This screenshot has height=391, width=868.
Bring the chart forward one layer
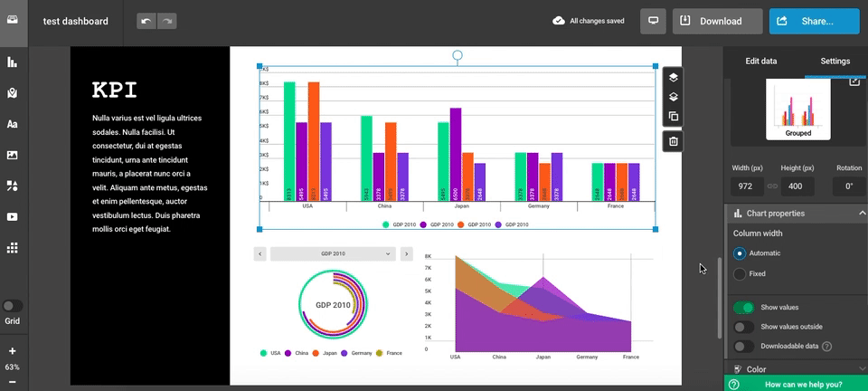(674, 78)
